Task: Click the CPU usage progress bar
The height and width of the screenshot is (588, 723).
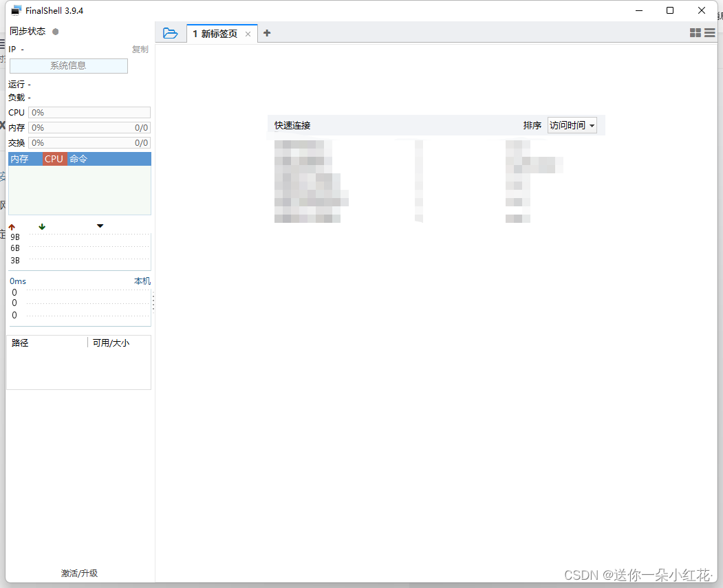Action: click(x=89, y=112)
